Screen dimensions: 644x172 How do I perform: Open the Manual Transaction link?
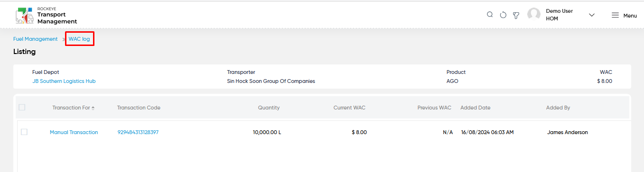(74, 132)
